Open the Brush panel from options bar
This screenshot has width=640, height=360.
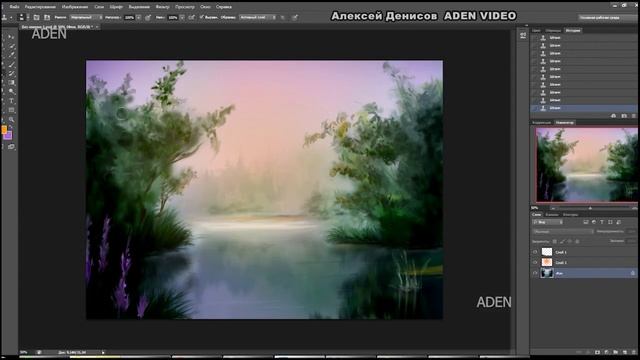tap(36, 18)
